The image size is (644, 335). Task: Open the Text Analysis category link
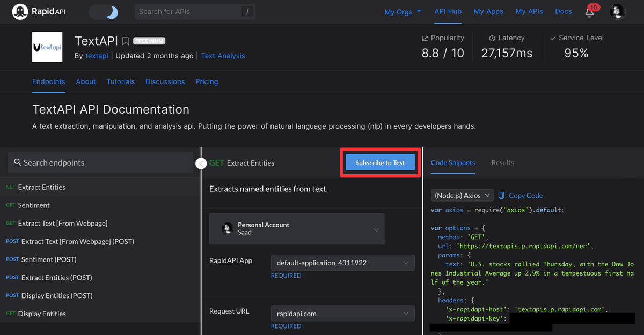pos(223,56)
